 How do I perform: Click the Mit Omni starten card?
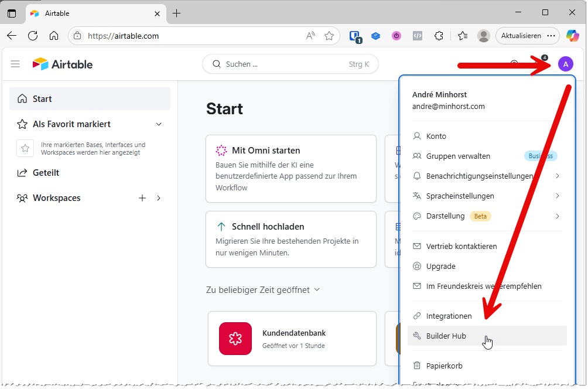pyautogui.click(x=290, y=168)
